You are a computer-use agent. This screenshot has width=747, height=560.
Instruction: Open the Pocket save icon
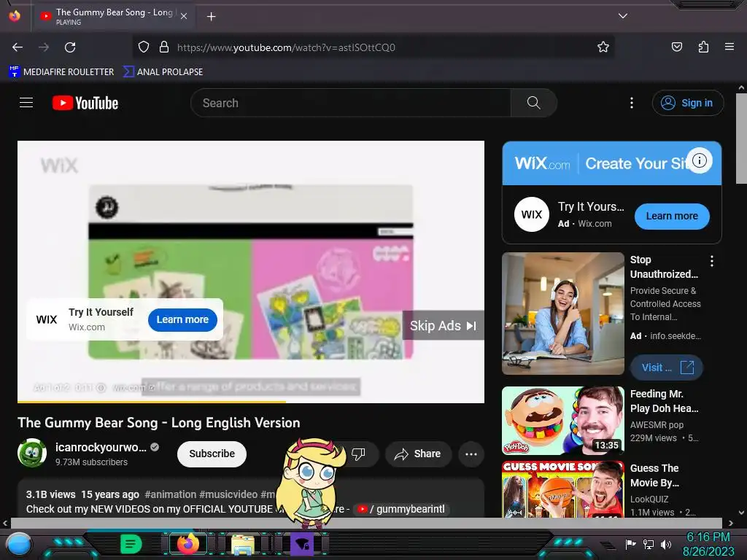point(676,47)
